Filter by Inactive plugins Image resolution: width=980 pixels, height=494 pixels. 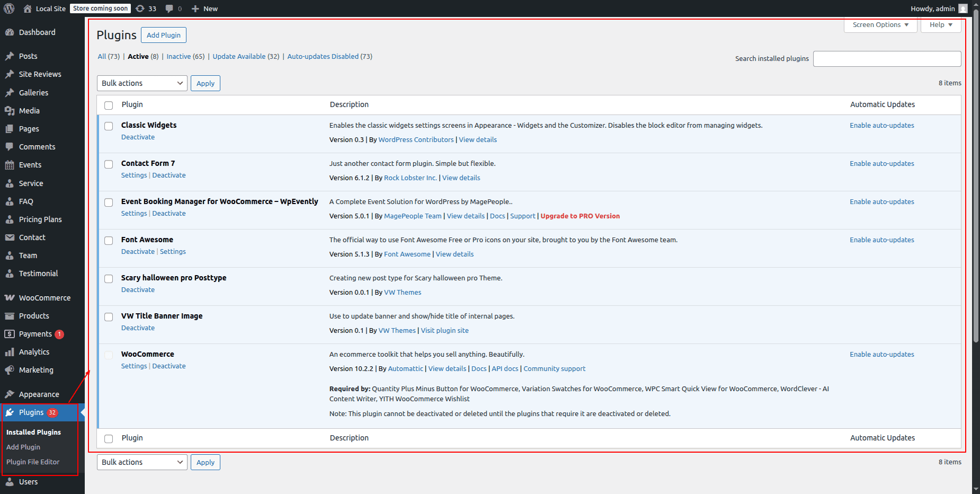pyautogui.click(x=179, y=57)
